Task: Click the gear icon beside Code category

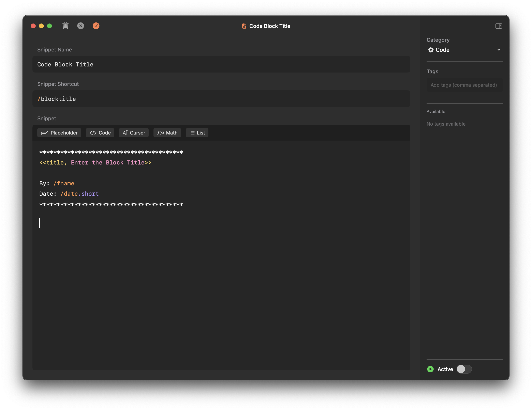Action: point(431,50)
